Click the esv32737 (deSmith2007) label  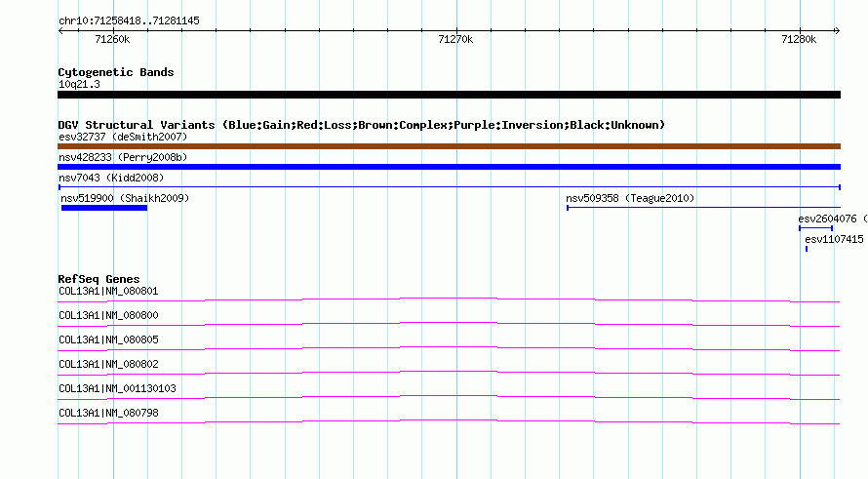tap(123, 137)
